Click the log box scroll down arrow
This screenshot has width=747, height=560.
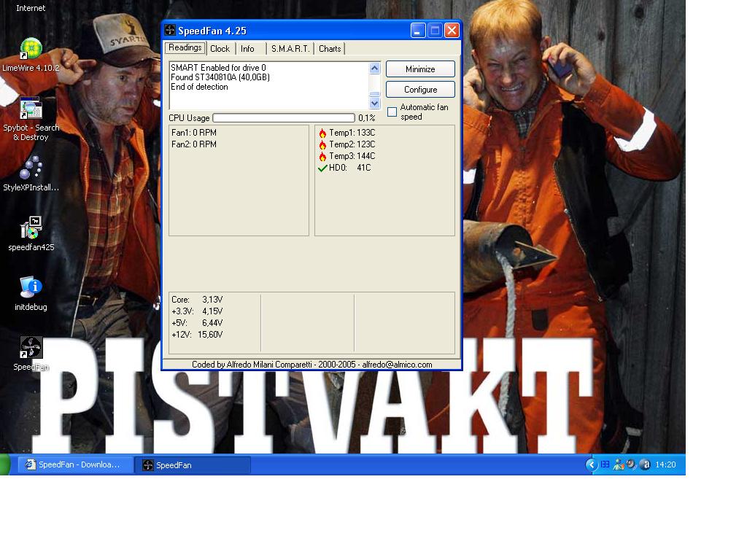(374, 103)
